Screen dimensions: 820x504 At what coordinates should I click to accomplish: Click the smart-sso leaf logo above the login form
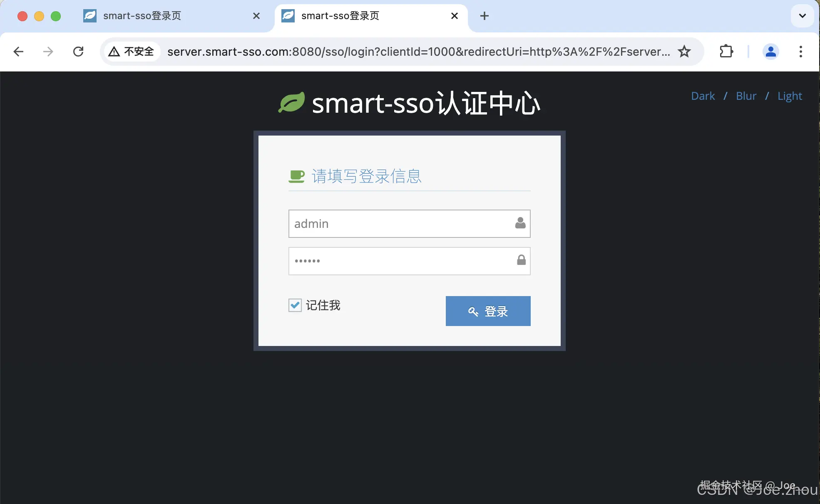tap(291, 103)
